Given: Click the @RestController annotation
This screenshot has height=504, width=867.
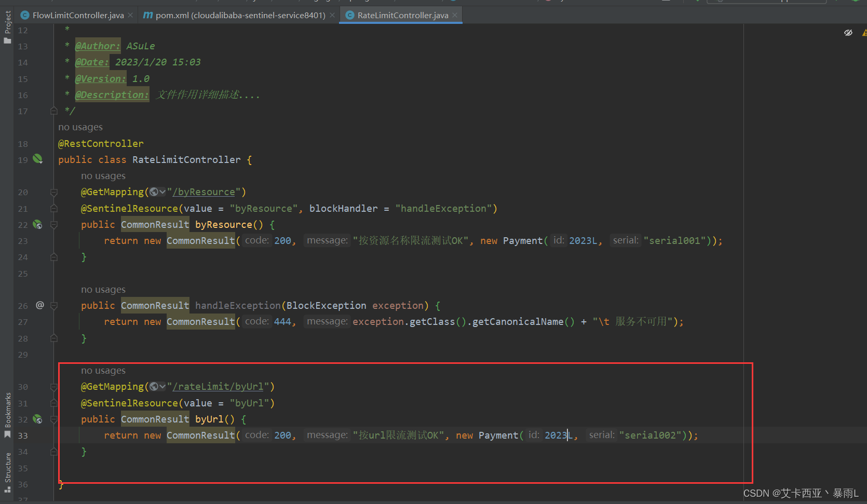Looking at the screenshot, I should point(101,143).
